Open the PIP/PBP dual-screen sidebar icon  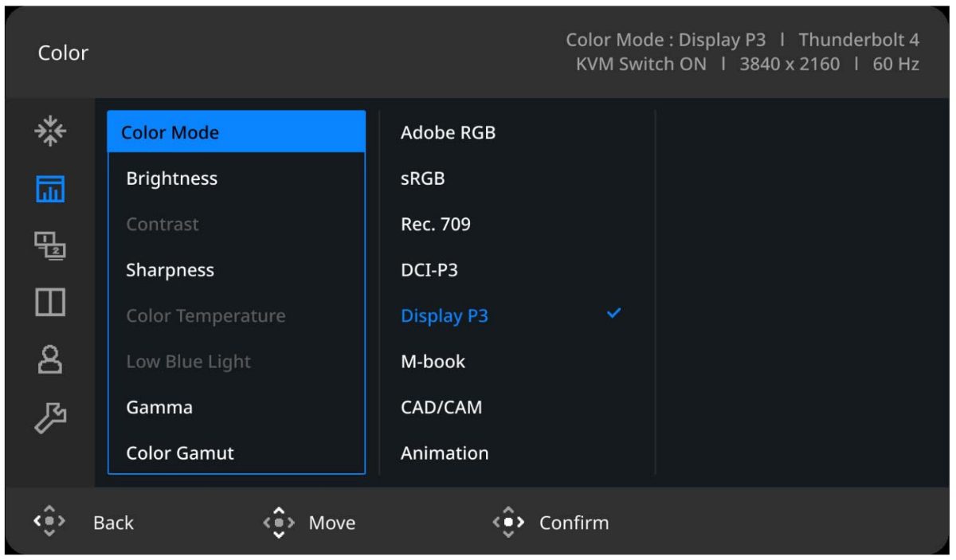(x=49, y=246)
